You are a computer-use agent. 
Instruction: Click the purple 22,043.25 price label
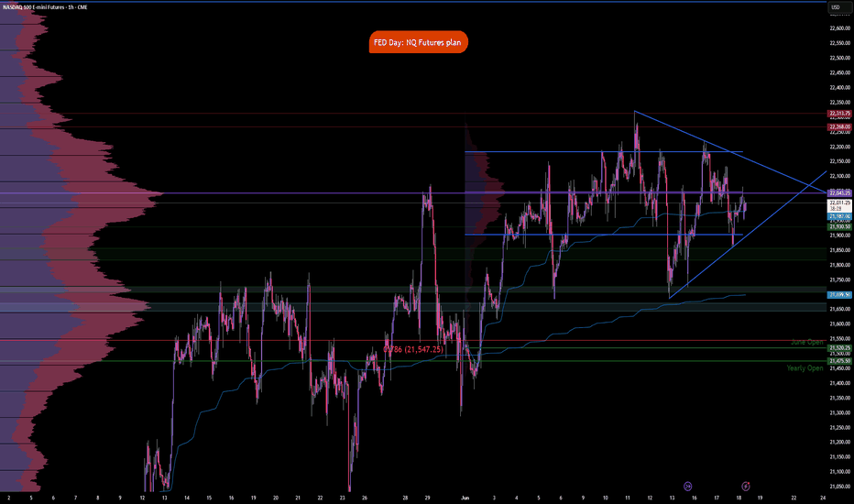point(839,192)
